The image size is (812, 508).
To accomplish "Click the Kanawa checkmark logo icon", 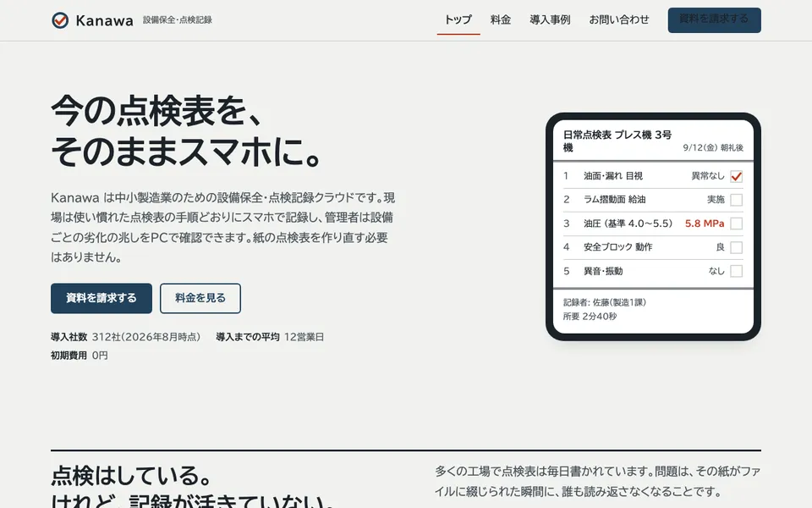I will point(60,20).
